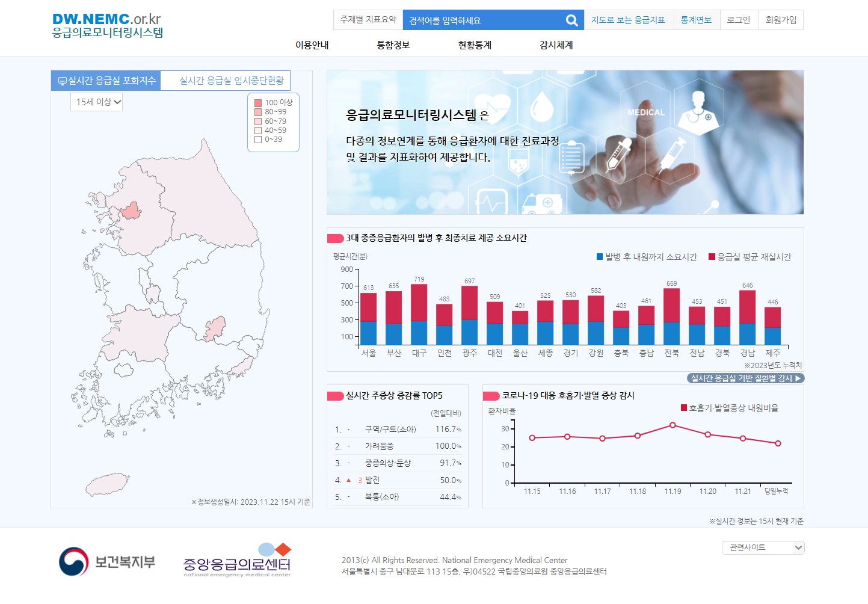Toggle the 100 이상 legend checkbox
This screenshot has height=604, width=868.
[x=258, y=102]
